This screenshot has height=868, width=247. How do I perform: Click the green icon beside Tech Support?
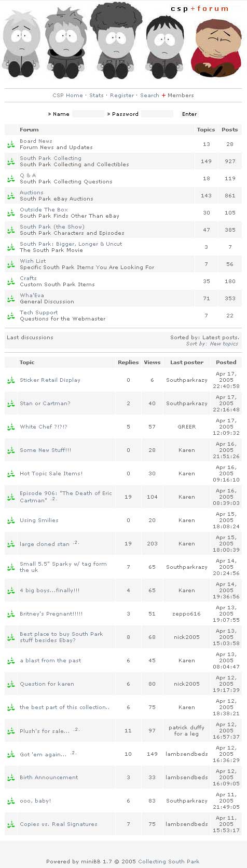11,316
